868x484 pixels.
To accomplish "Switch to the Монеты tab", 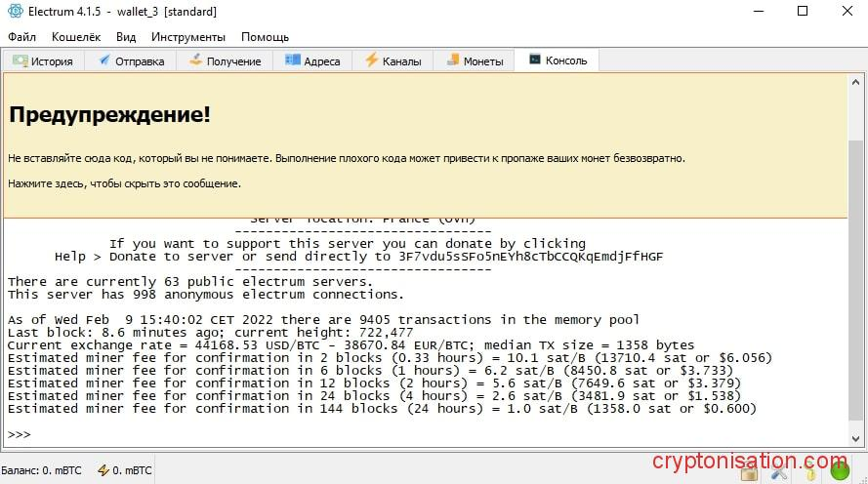I will [x=474, y=60].
